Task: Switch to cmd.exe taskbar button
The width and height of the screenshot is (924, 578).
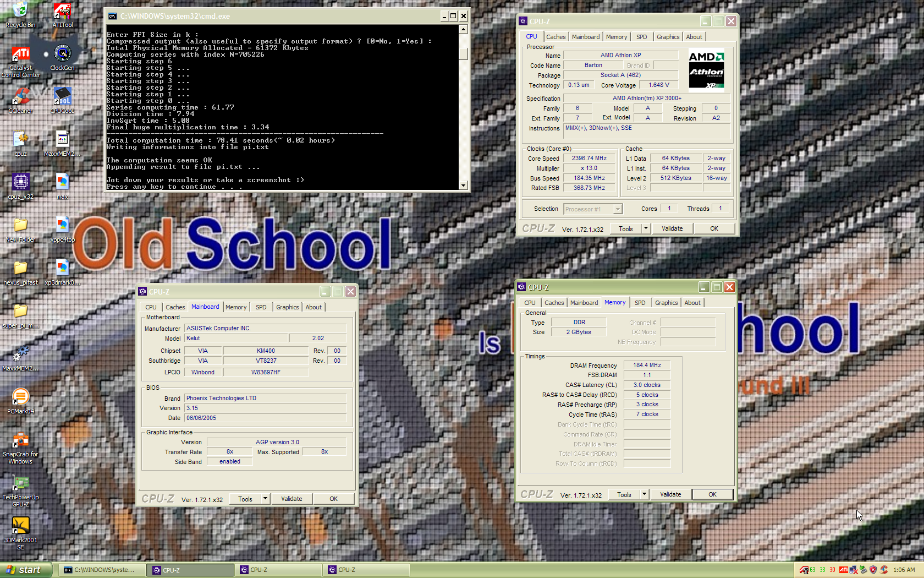Action: (102, 570)
